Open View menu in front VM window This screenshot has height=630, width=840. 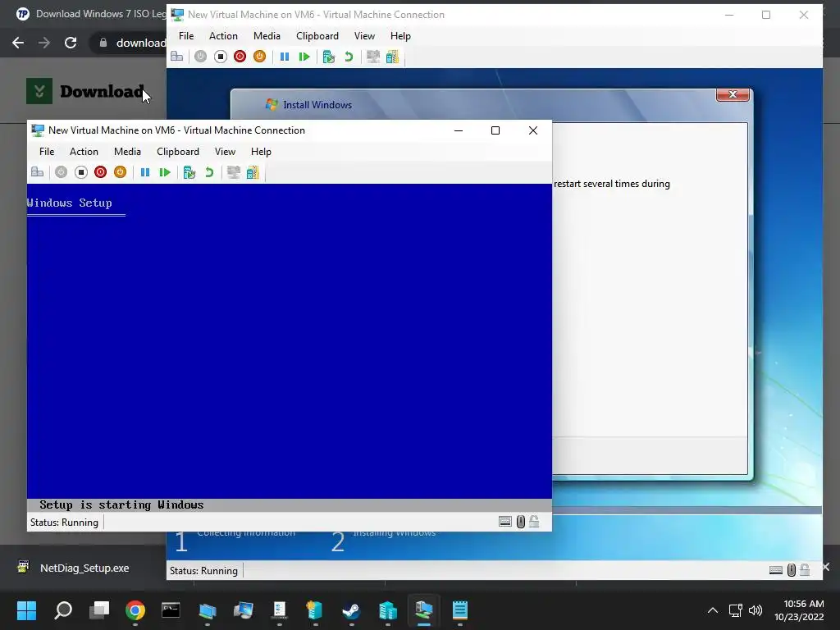pyautogui.click(x=225, y=152)
